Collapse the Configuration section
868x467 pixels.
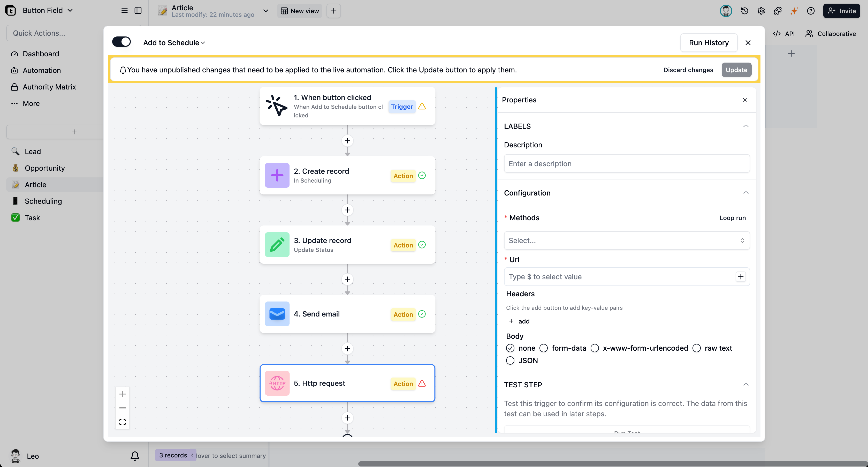pyautogui.click(x=746, y=193)
